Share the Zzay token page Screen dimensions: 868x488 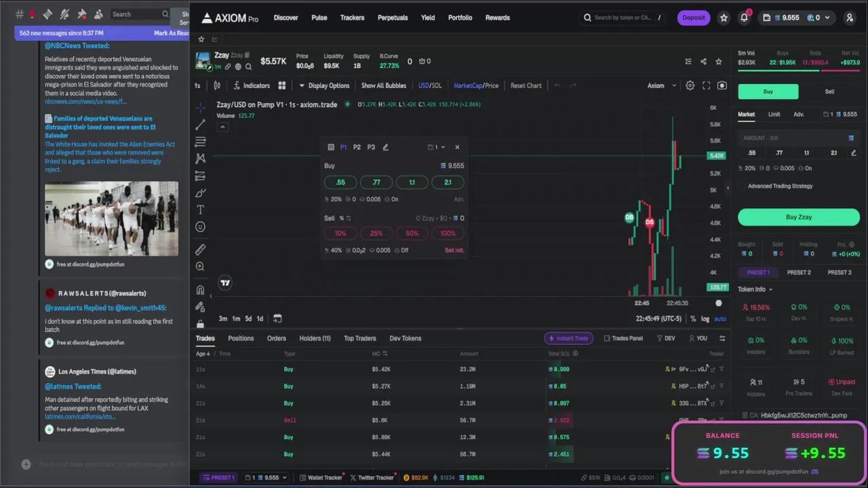(703, 62)
